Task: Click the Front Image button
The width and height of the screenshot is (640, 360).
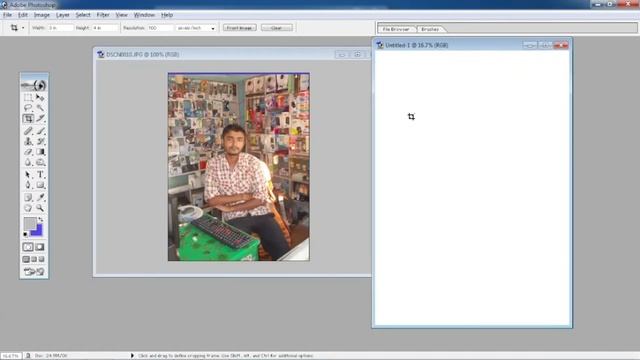Action: (x=240, y=28)
